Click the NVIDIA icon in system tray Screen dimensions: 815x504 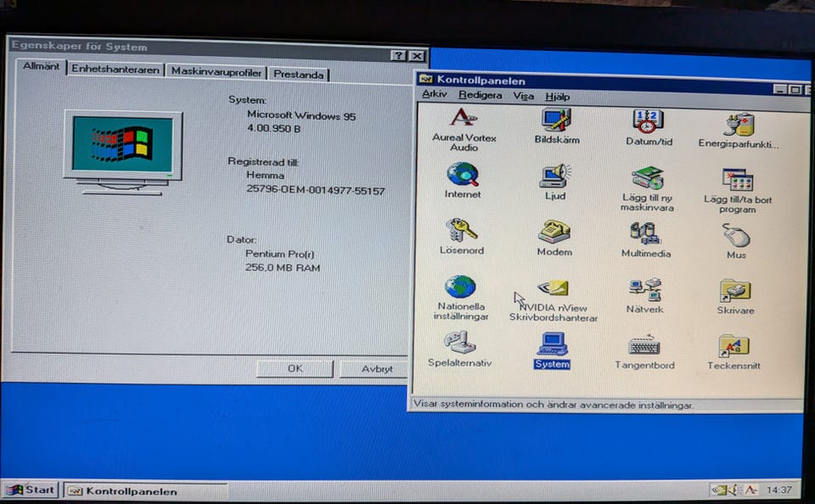[718, 490]
